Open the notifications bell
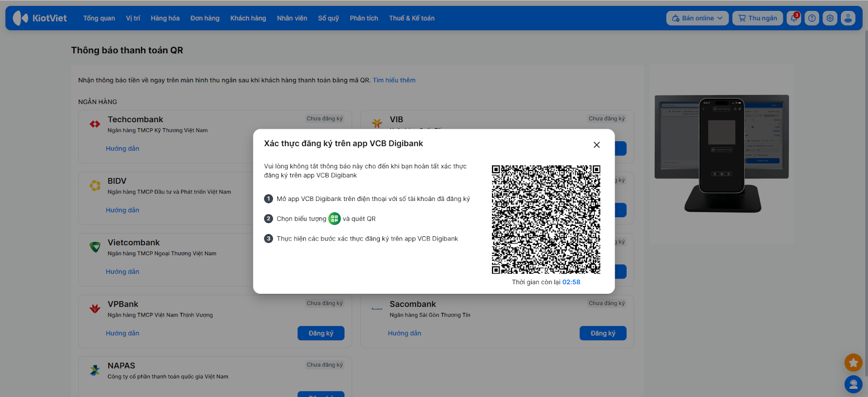 (794, 18)
